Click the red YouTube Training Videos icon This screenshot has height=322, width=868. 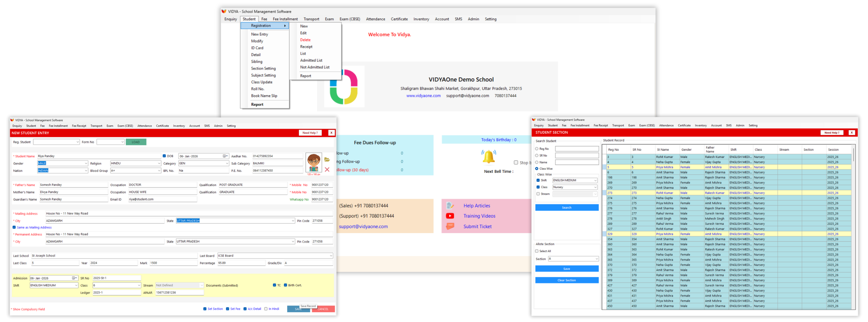(x=450, y=216)
